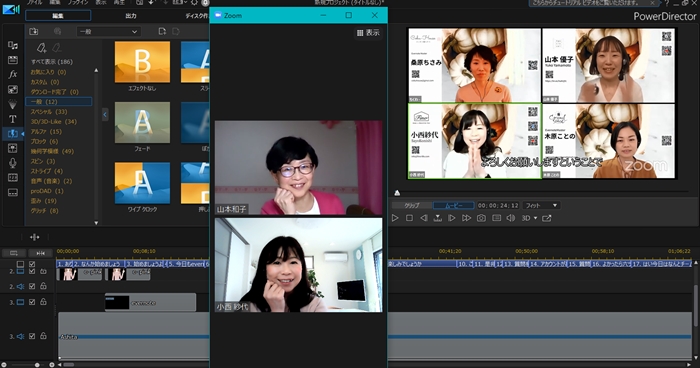Viewport: 700px width, 368px height.
Task: Select the 3D/3D-Like (34) category
Action: tap(54, 121)
